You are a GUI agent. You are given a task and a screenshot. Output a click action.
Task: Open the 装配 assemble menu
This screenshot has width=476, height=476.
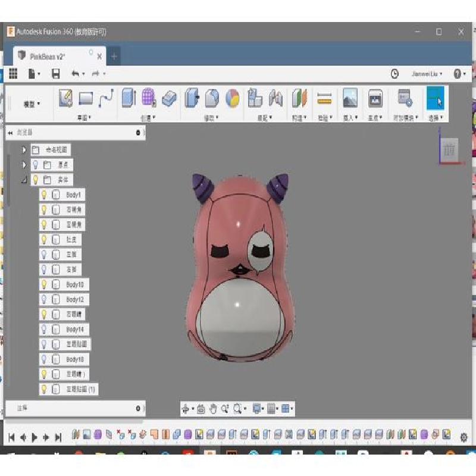pos(264,117)
